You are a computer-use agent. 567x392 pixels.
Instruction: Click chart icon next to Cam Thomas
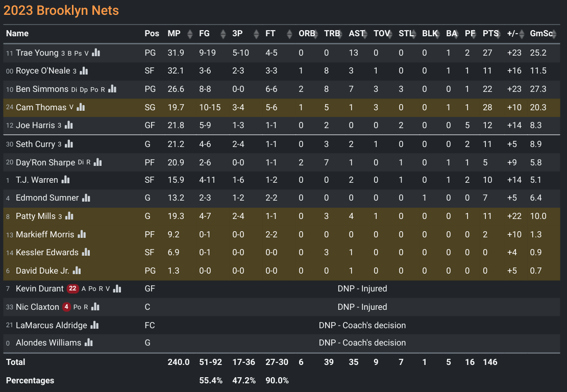(x=81, y=107)
